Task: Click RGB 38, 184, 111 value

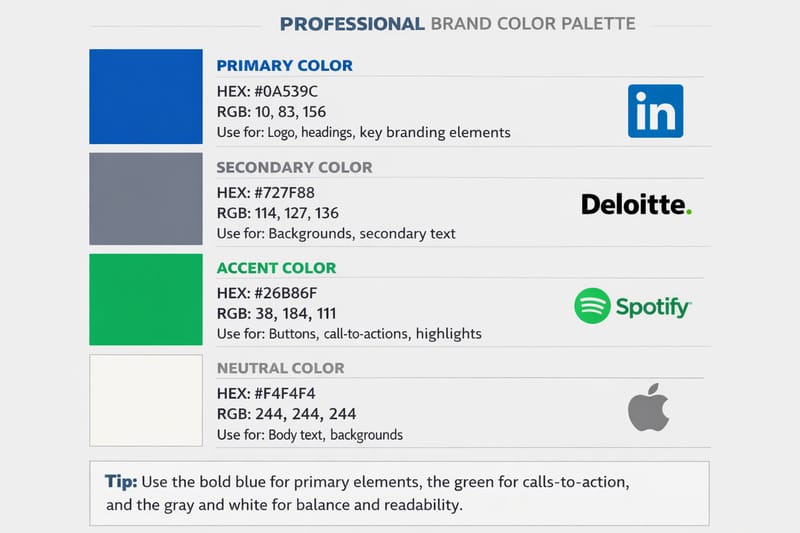Action: (x=275, y=313)
